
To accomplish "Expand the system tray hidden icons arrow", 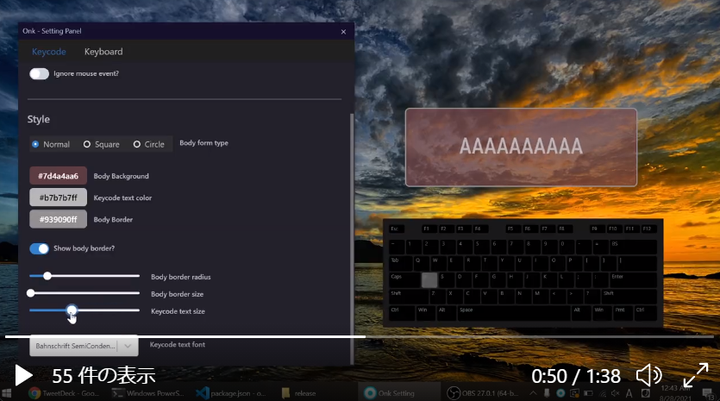I will click(x=533, y=393).
